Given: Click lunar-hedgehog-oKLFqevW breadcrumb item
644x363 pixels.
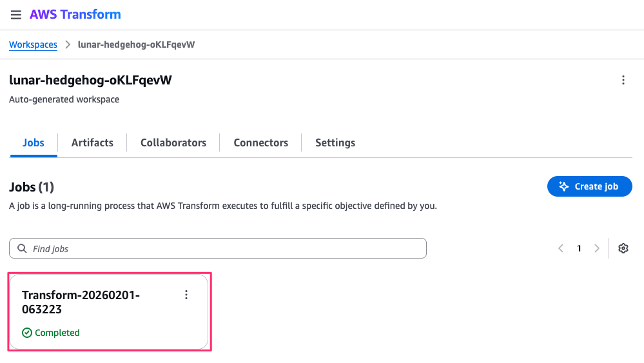Looking at the screenshot, I should click(x=136, y=44).
